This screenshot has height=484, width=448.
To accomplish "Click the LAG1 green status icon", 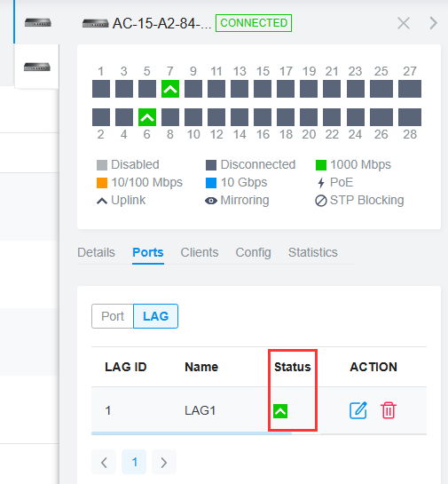I will click(280, 411).
